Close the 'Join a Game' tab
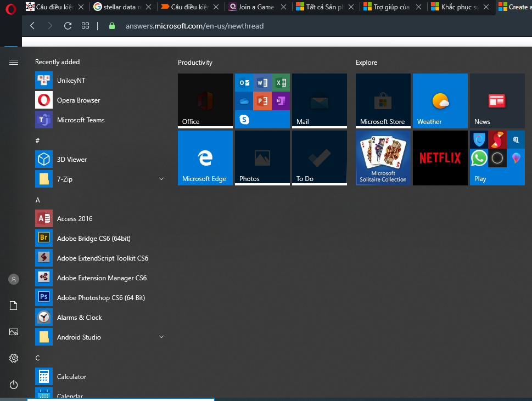The image size is (532, 401). click(x=284, y=7)
